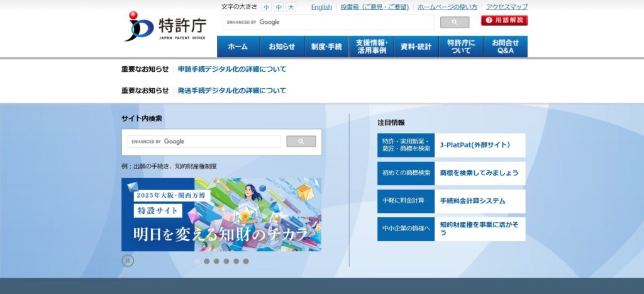The image size is (644, 294).
Task: Click the 特許・実用新案・意匠・商標を検索 label
Action: (406, 145)
